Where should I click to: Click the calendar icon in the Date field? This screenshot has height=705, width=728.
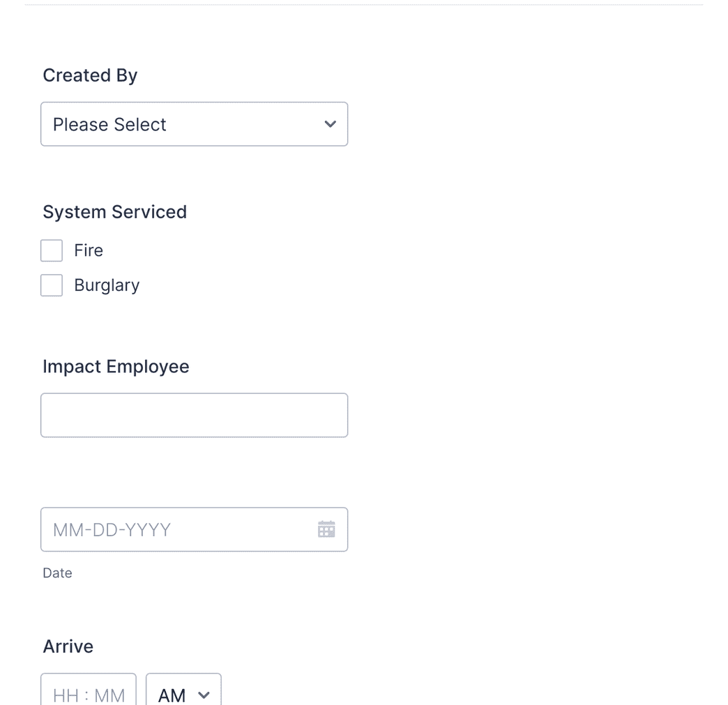click(326, 530)
